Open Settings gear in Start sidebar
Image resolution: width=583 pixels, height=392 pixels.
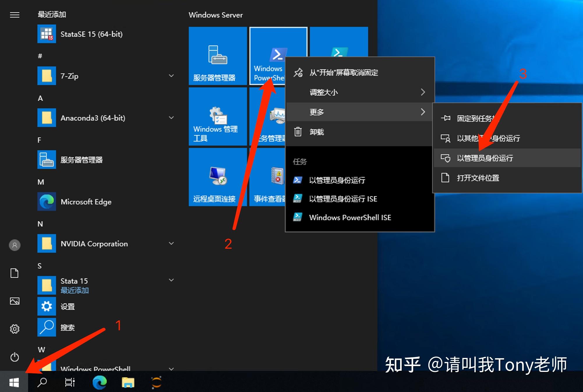tap(15, 329)
